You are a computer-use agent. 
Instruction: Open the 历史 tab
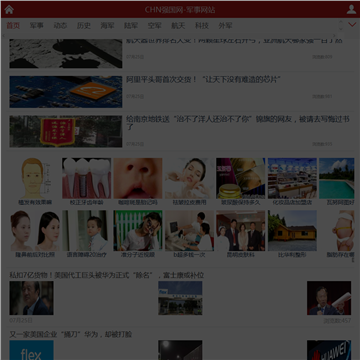[x=84, y=26]
